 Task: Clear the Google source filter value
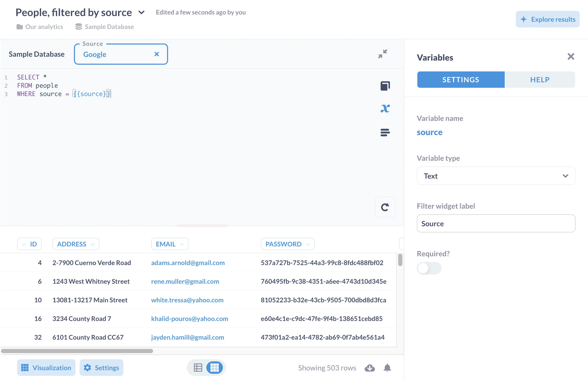click(x=156, y=54)
